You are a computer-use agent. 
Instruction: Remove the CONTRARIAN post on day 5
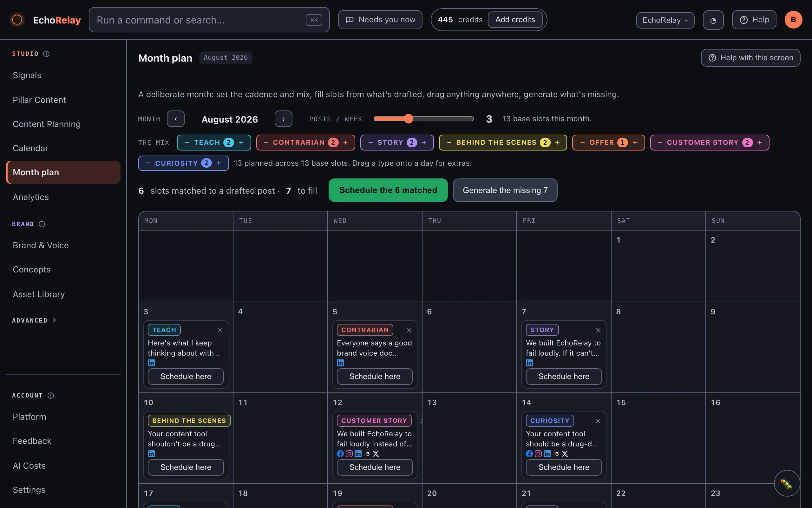pos(409,330)
